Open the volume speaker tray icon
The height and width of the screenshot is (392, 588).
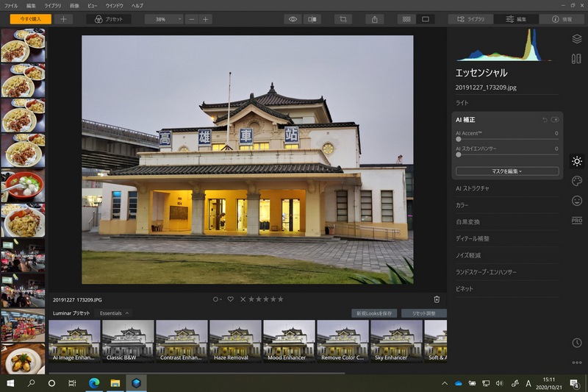pyautogui.click(x=499, y=383)
